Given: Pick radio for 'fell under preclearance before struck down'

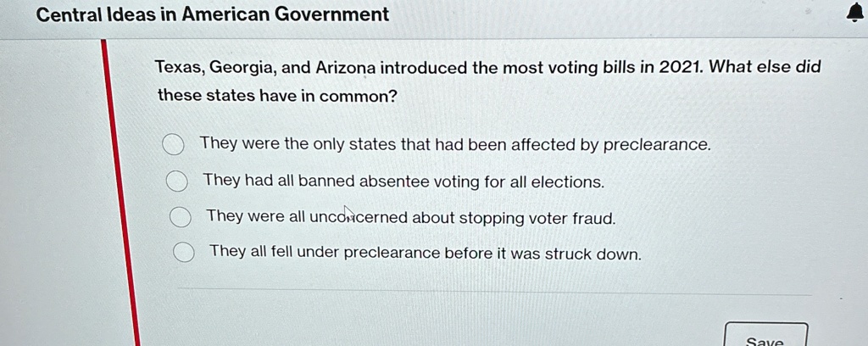Looking at the screenshot, I should (183, 253).
